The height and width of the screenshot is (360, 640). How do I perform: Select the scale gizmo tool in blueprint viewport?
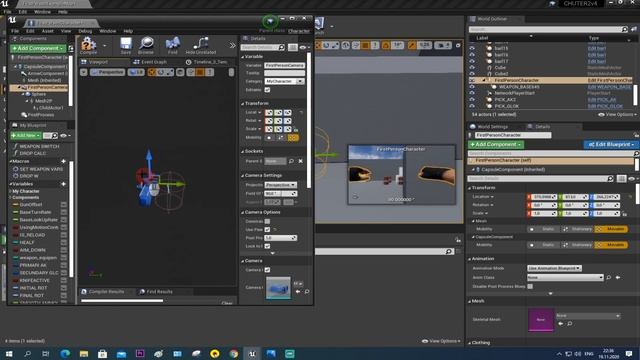(169, 72)
